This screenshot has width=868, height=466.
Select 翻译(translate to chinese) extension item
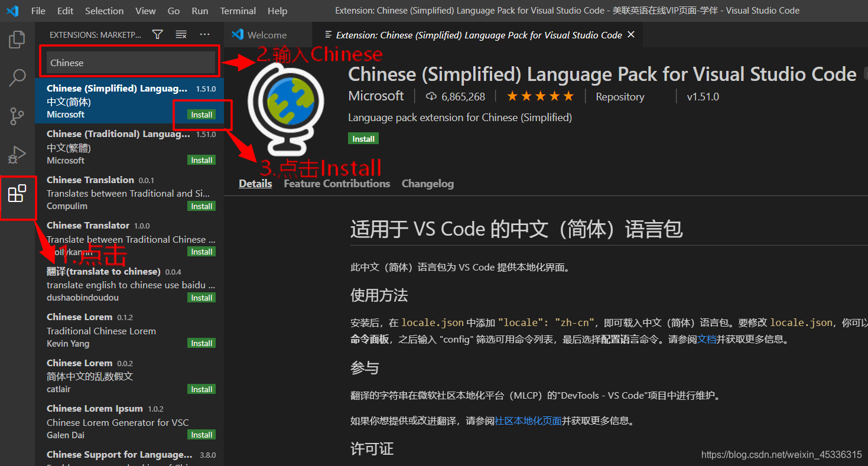[x=129, y=285]
